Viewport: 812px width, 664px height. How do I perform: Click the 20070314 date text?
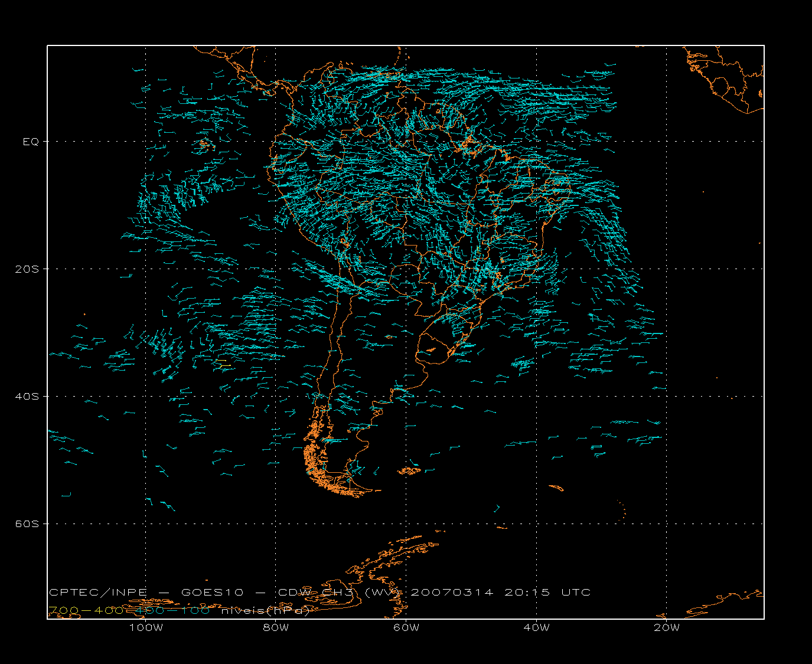[452, 592]
